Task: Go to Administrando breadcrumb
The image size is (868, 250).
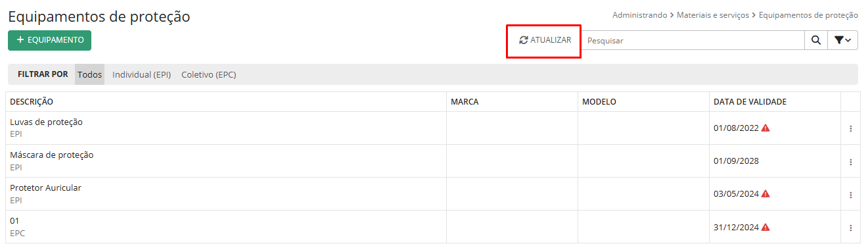Action: [x=639, y=14]
